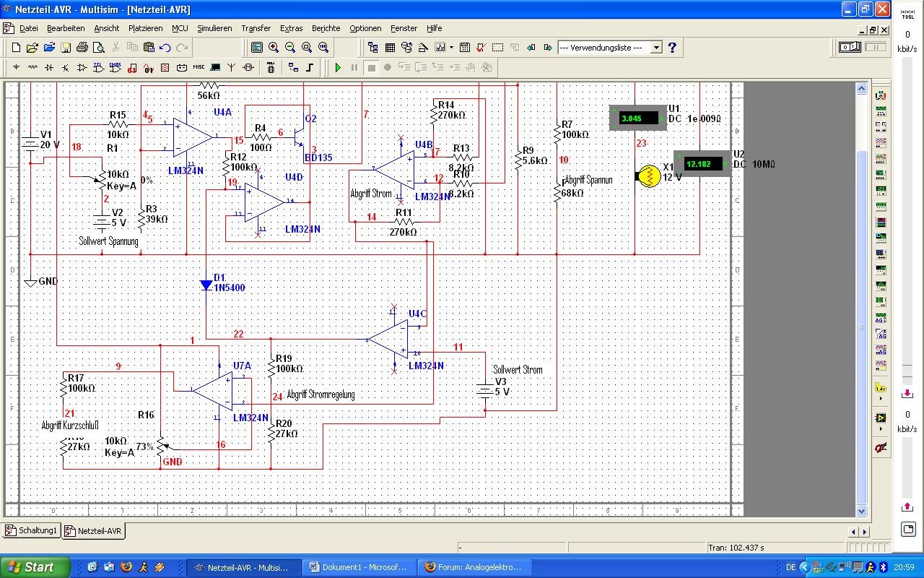Click the BD135 transistor label
The height and width of the screenshot is (578, 924).
(318, 157)
